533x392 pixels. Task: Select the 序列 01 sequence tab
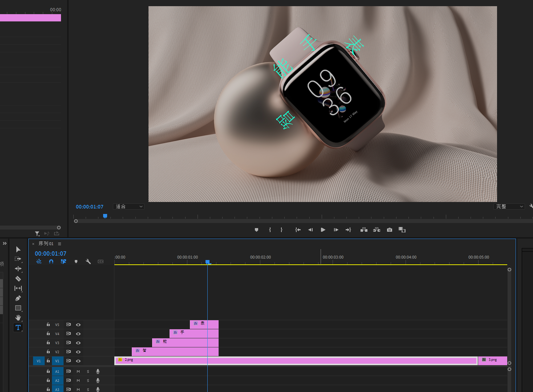(x=46, y=244)
